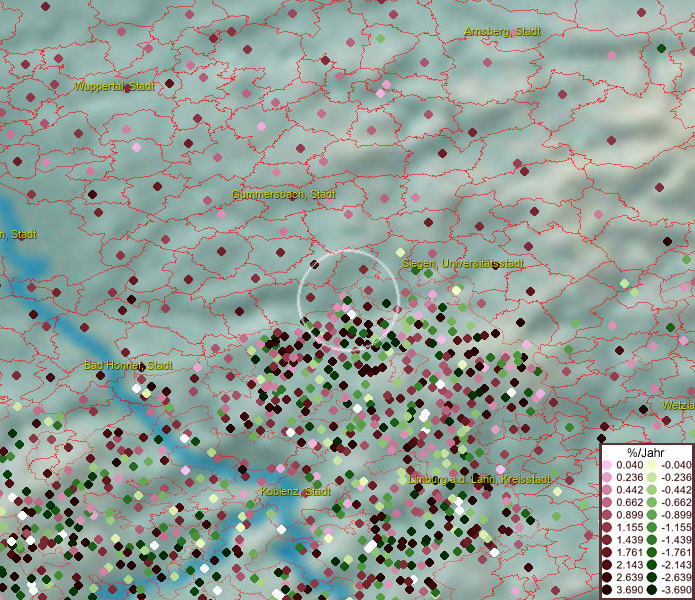Pick the 0.040 pink legend swatch
The height and width of the screenshot is (600, 695).
607,465
